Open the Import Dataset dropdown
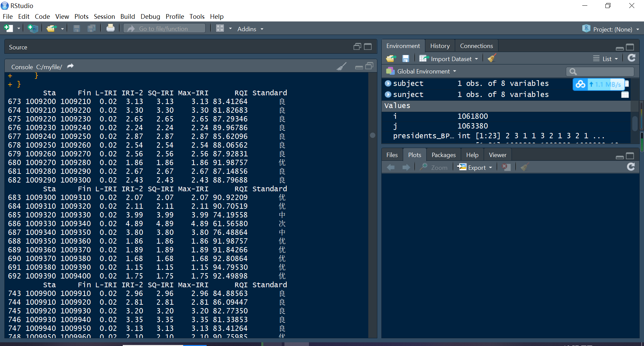 (x=449, y=59)
